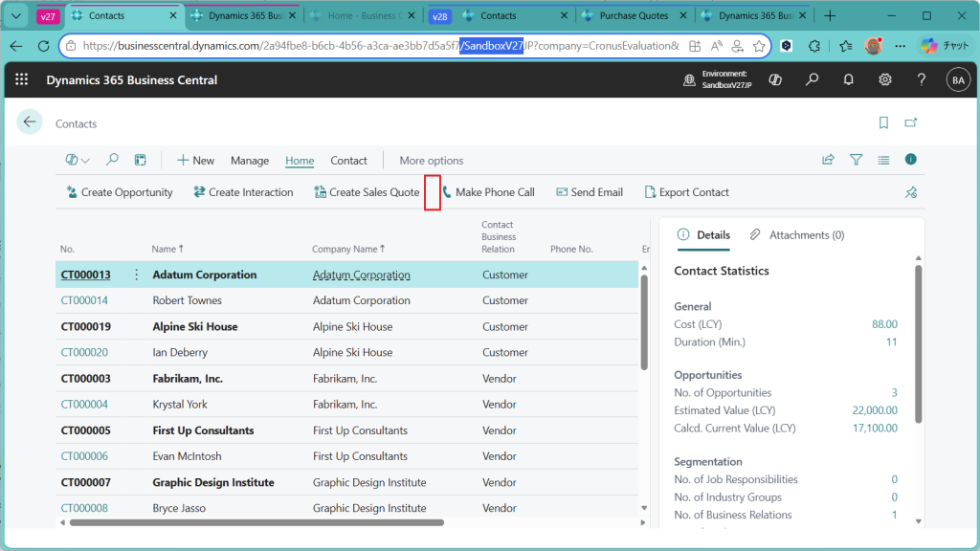Click the Make Phone Call action
The width and height of the screenshot is (980, 551).
point(488,192)
